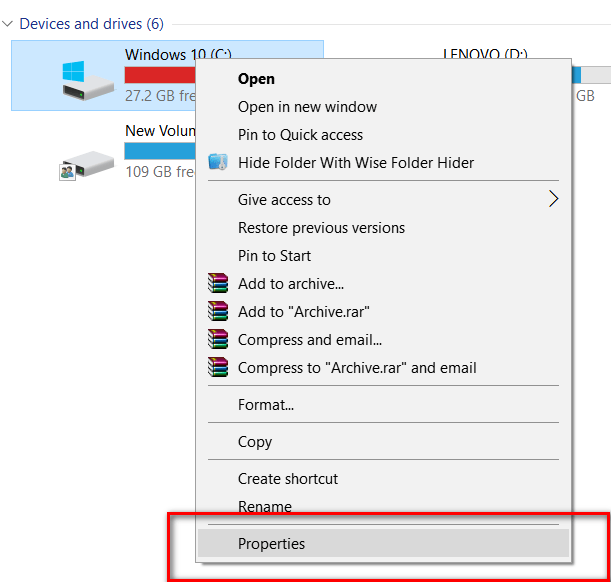Click WinRAR icon beside Add to archive...
The image size is (611, 582).
click(218, 283)
